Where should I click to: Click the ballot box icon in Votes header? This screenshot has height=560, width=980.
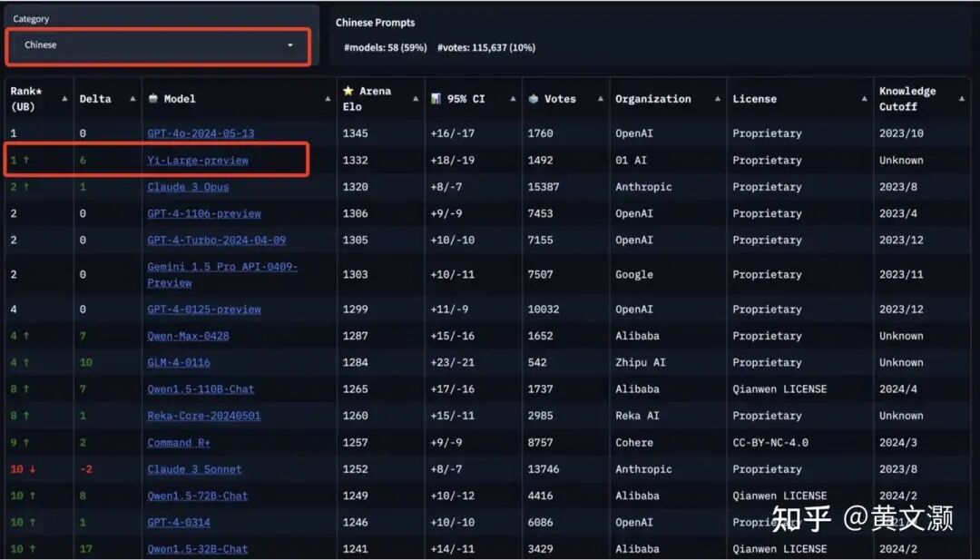tap(534, 98)
